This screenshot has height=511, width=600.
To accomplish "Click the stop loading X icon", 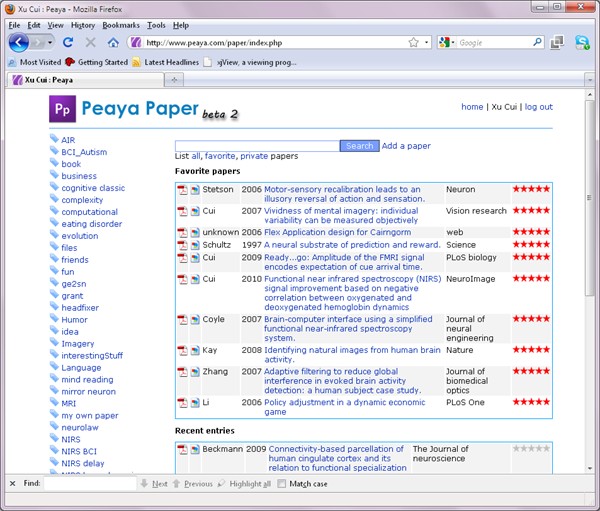I will [x=91, y=42].
